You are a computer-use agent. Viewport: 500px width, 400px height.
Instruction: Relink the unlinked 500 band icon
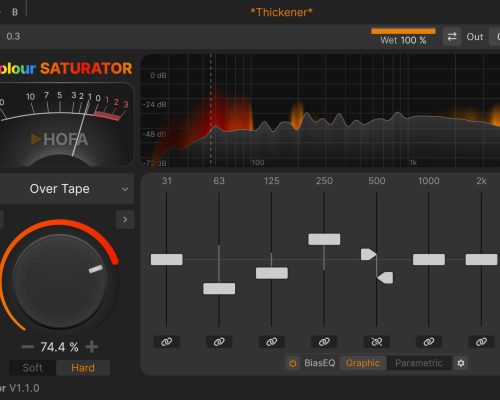[377, 342]
